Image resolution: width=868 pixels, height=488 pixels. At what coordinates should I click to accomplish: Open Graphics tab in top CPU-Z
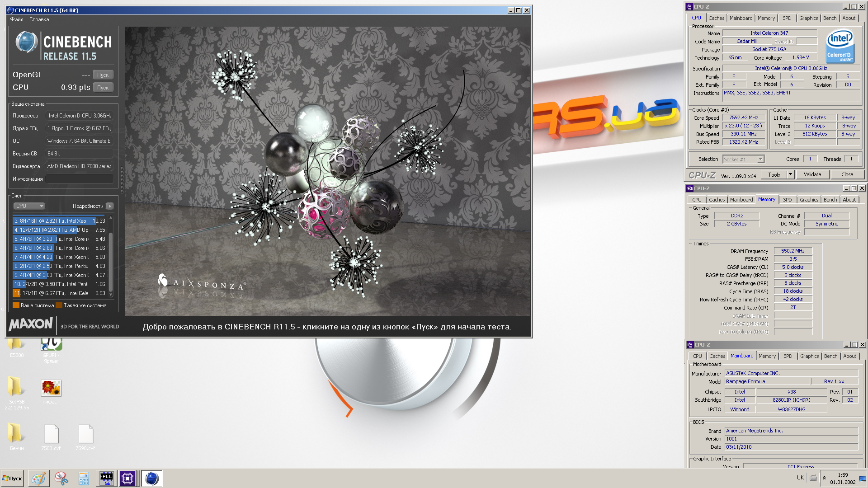[x=808, y=18]
